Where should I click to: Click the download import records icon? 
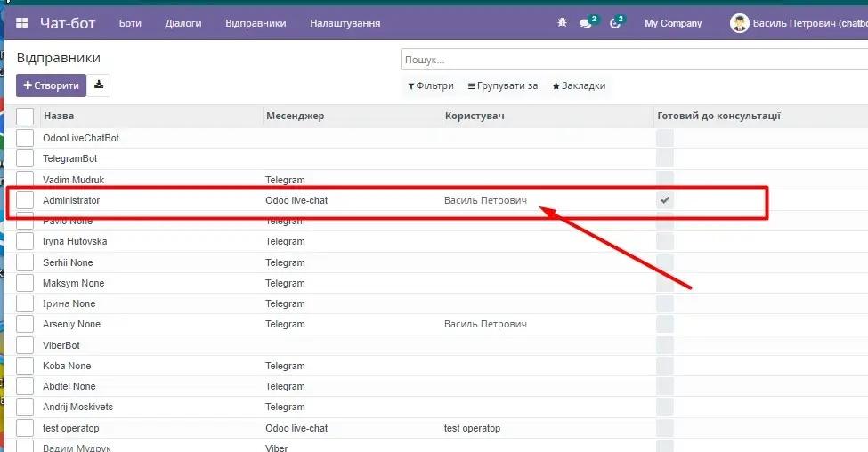(99, 85)
